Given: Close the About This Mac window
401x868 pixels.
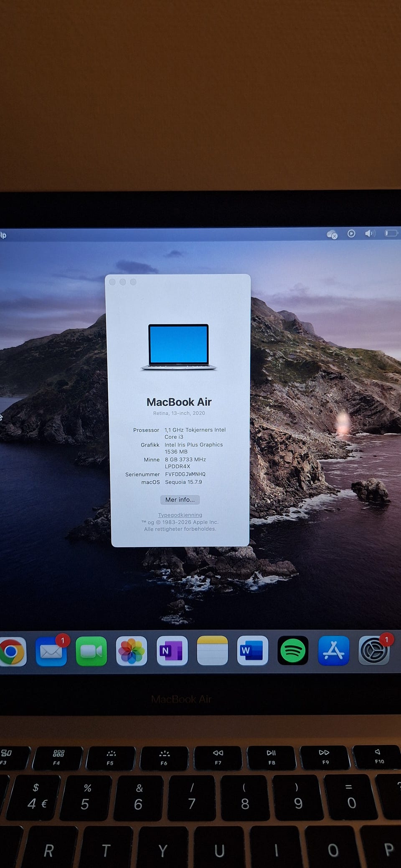Looking at the screenshot, I should (112, 282).
